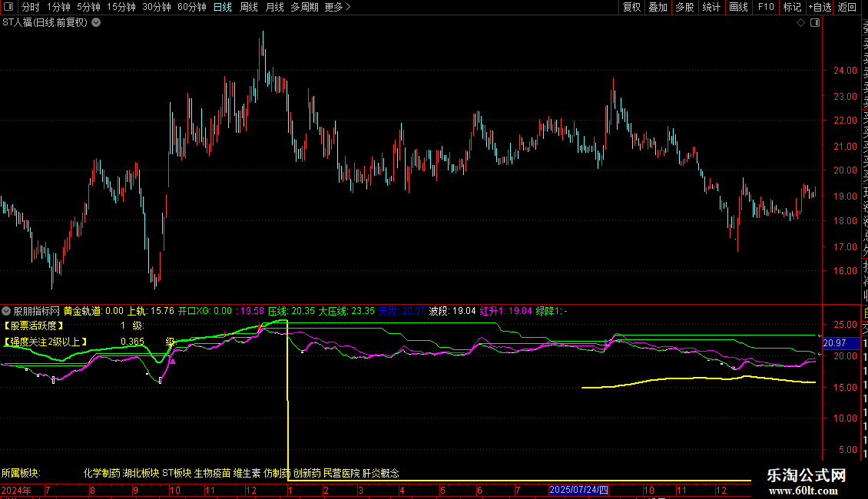Select the 15分钟 period
This screenshot has height=499, width=868.
coord(121,7)
